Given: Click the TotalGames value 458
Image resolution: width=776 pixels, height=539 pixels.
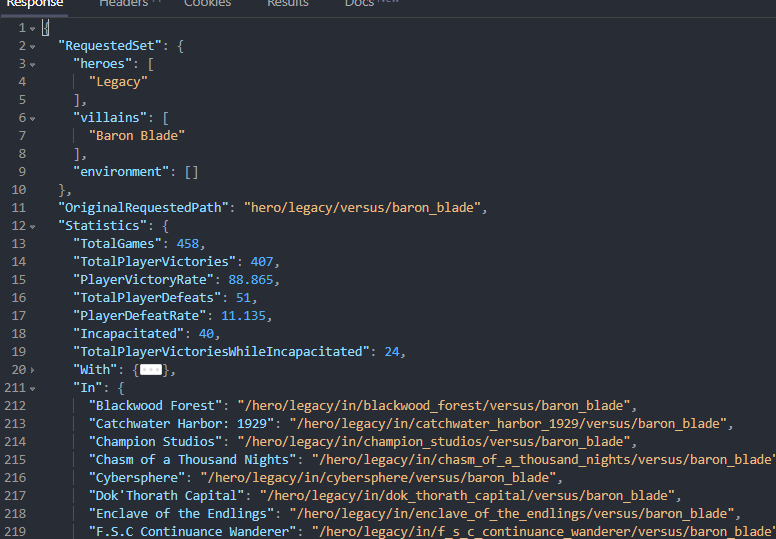Looking at the screenshot, I should pos(188,244).
